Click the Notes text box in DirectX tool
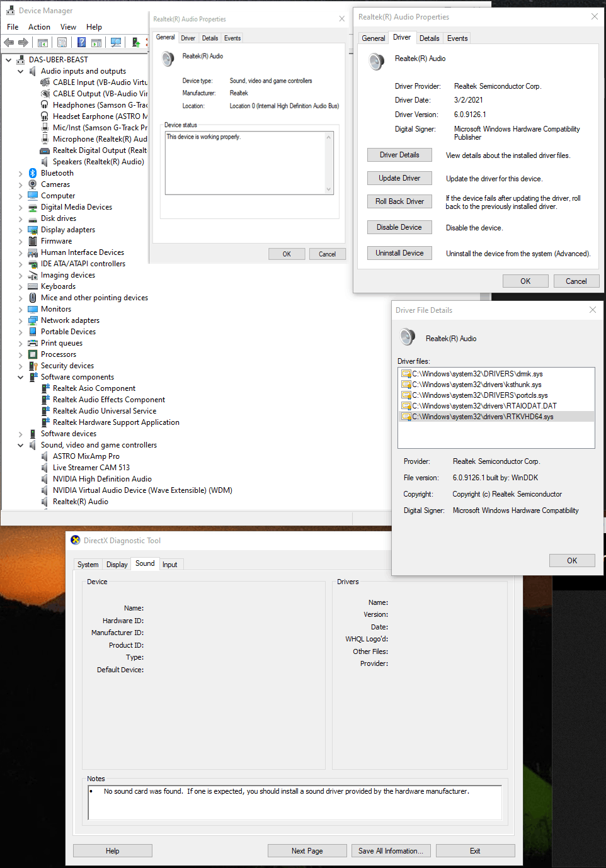 click(x=295, y=802)
